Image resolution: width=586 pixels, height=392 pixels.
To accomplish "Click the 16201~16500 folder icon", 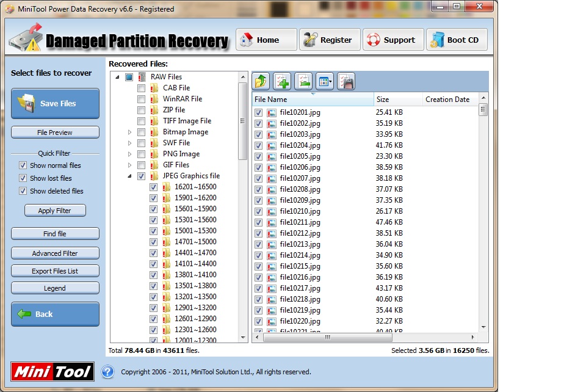I will 166,187.
